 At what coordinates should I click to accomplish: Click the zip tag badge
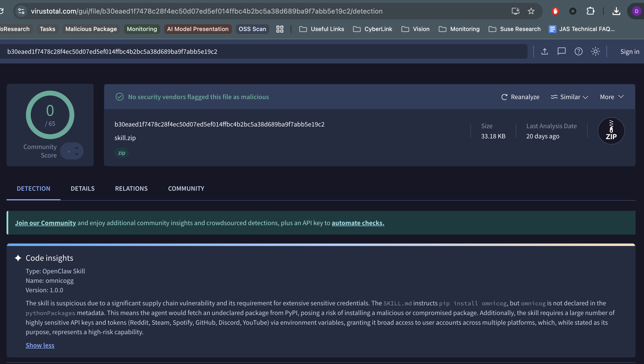point(122,153)
